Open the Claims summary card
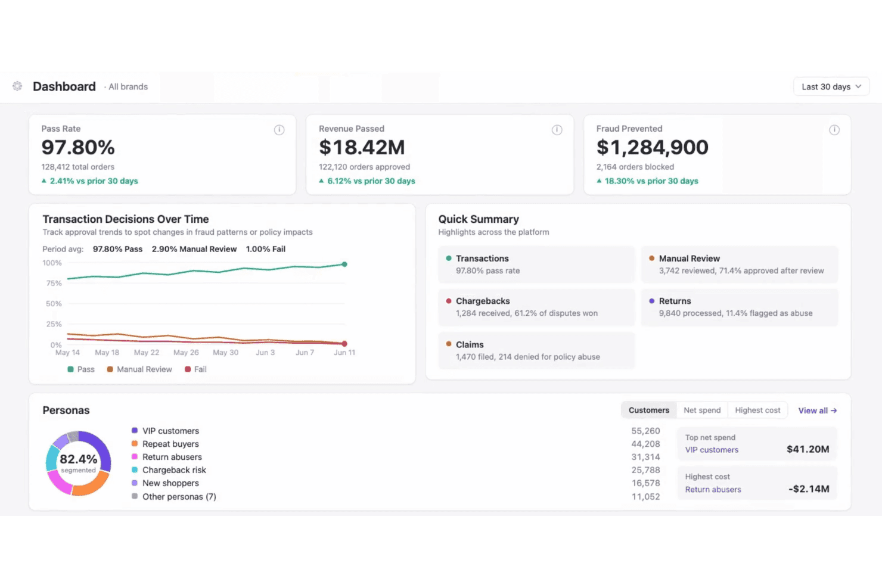 [536, 351]
